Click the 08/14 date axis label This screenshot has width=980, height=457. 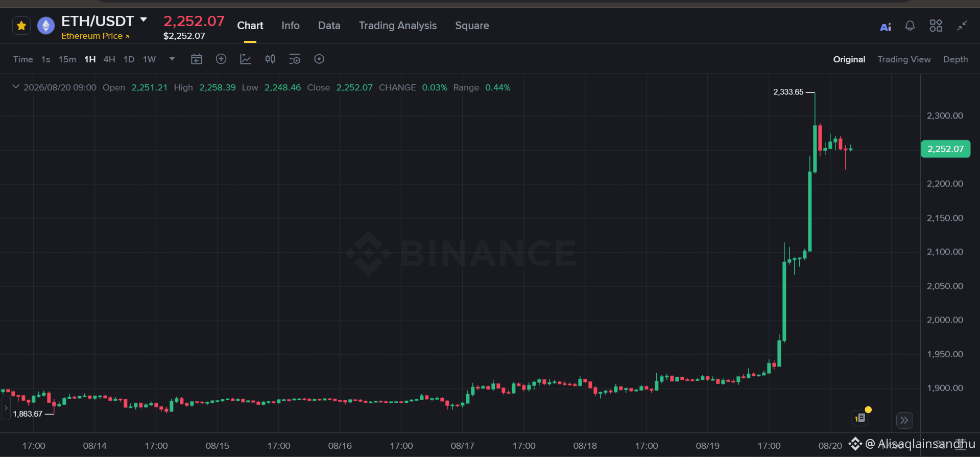tap(94, 446)
